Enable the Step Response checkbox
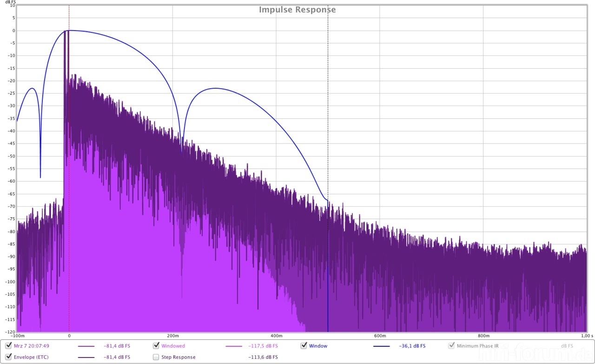 (156, 357)
